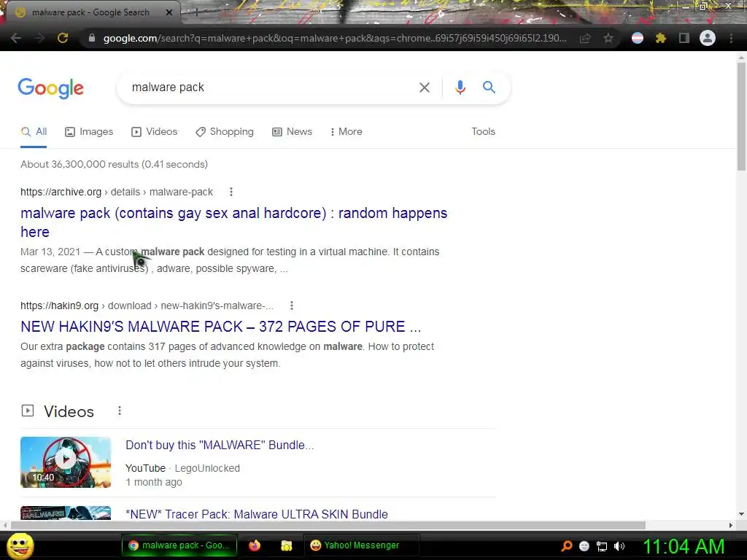This screenshot has width=747, height=560.
Task: Switch to the Videos tab
Action: point(155,132)
